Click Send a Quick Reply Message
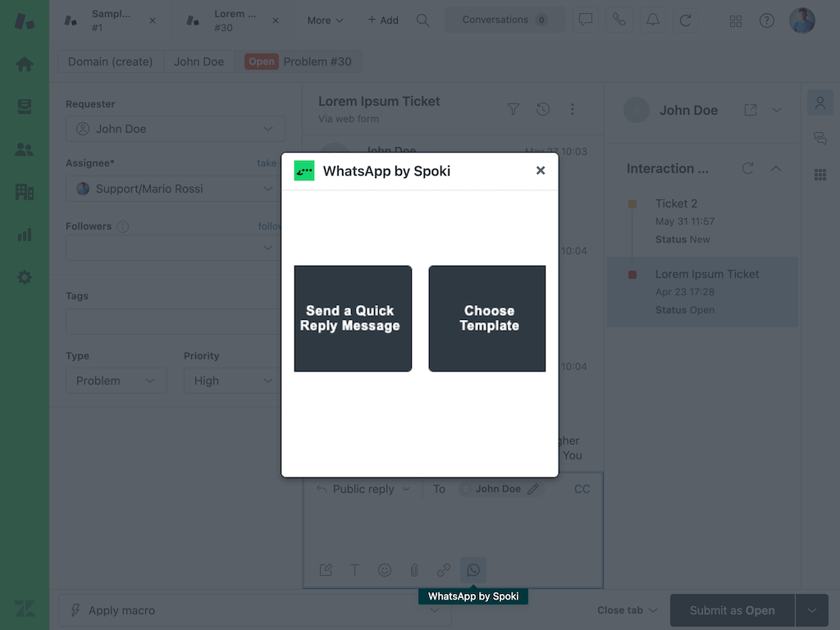Image resolution: width=840 pixels, height=630 pixels. click(353, 318)
